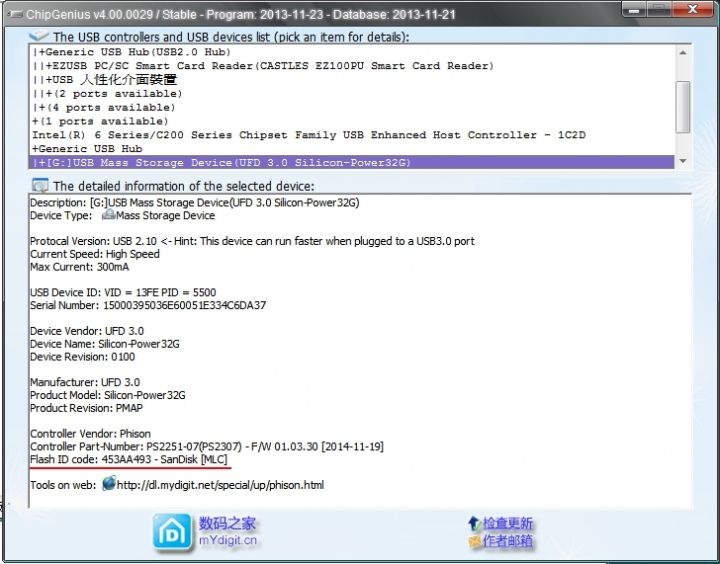
Task: Select the Generic USB Hub(USB2.0 Hub) row
Action: (352, 52)
